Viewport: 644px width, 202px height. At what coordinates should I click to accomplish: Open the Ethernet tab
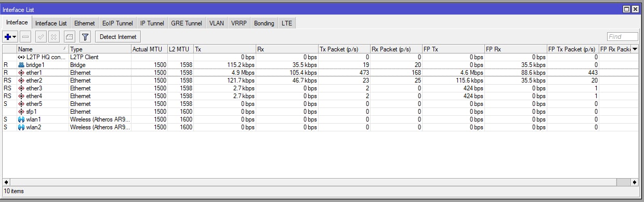pyautogui.click(x=84, y=23)
